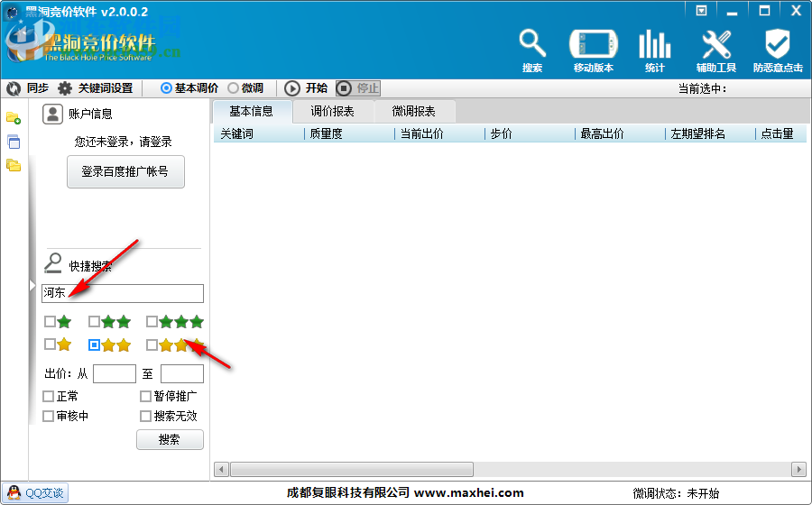Click the 账户信息 user avatar icon

(x=52, y=114)
